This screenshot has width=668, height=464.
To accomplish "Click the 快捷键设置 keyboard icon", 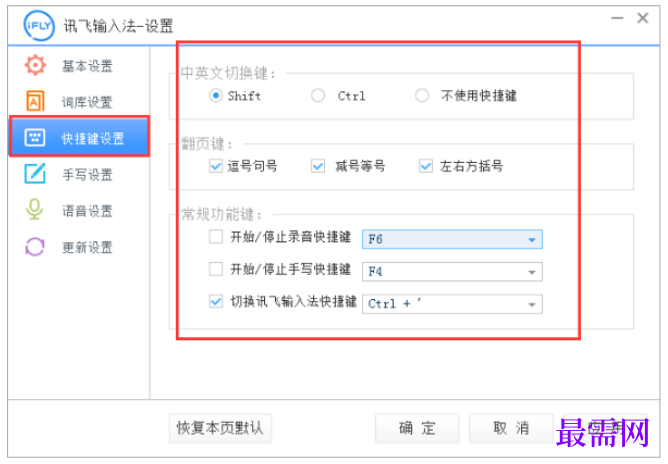I will pos(35,138).
